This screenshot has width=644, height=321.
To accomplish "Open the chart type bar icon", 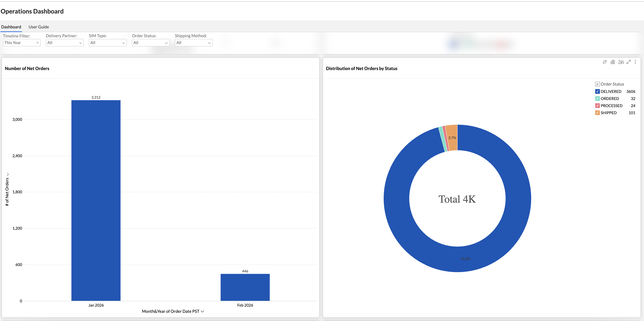I will click(613, 62).
